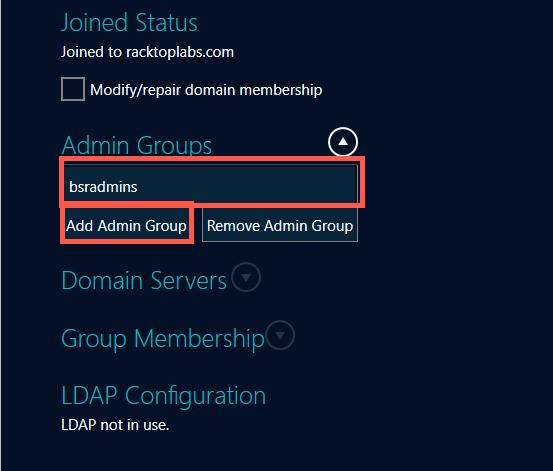The height and width of the screenshot is (471, 553).
Task: Click the LDAP Configuration heading
Action: pos(164,395)
